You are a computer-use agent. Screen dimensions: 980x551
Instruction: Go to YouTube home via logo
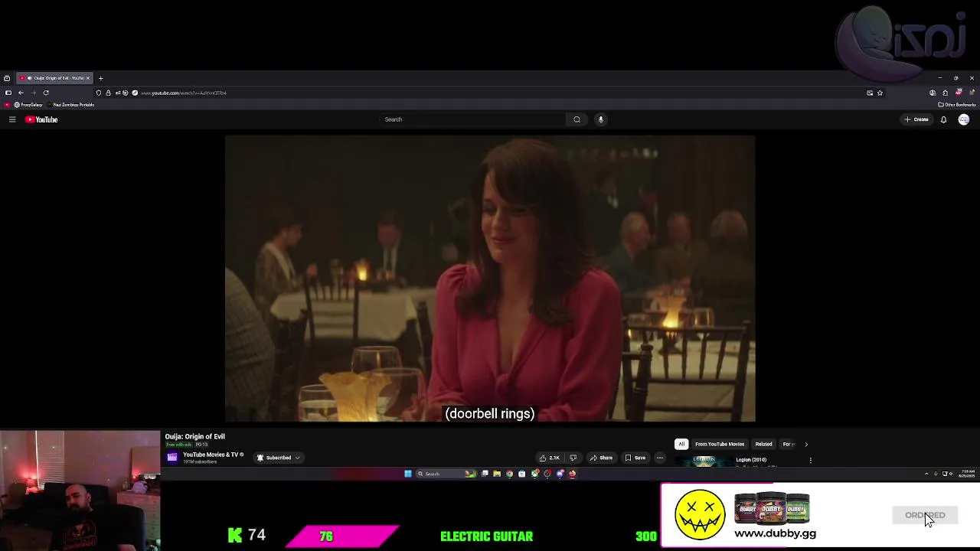(x=41, y=119)
